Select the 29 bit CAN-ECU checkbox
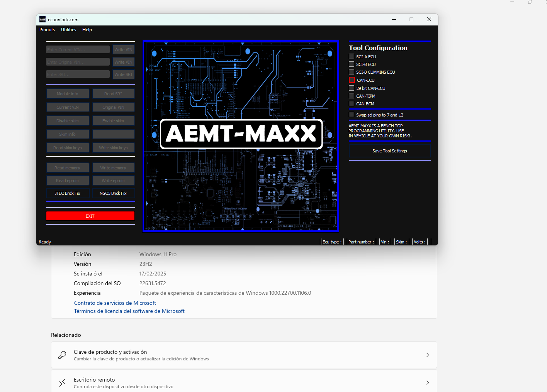Viewport: 547px width, 392px height. tap(352, 88)
